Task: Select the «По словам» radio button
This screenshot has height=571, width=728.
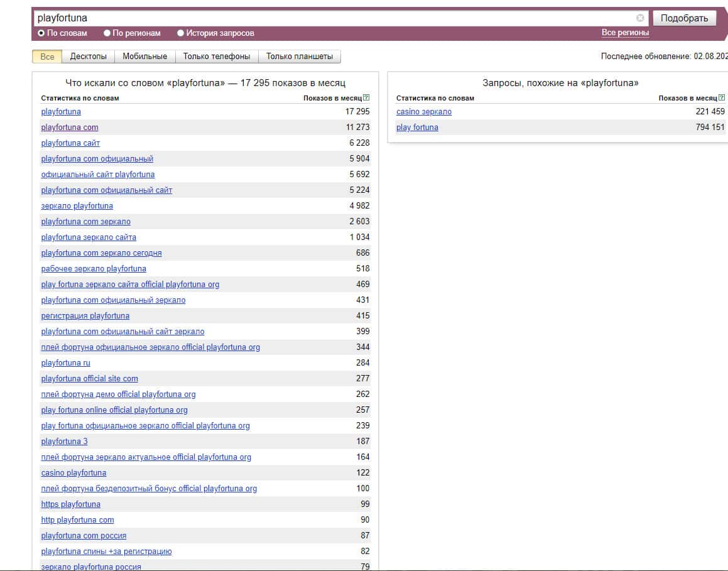Action: pyautogui.click(x=41, y=33)
